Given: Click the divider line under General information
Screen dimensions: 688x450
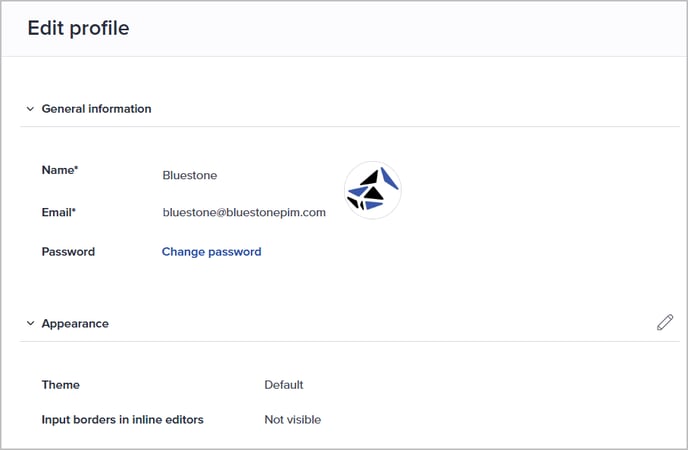Looking at the screenshot, I should tap(350, 127).
